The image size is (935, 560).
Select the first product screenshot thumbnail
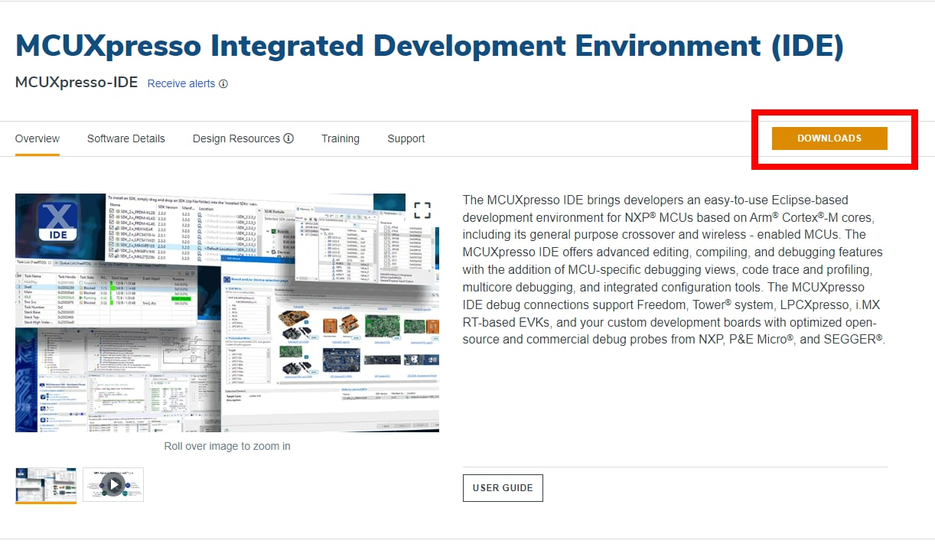click(x=46, y=484)
